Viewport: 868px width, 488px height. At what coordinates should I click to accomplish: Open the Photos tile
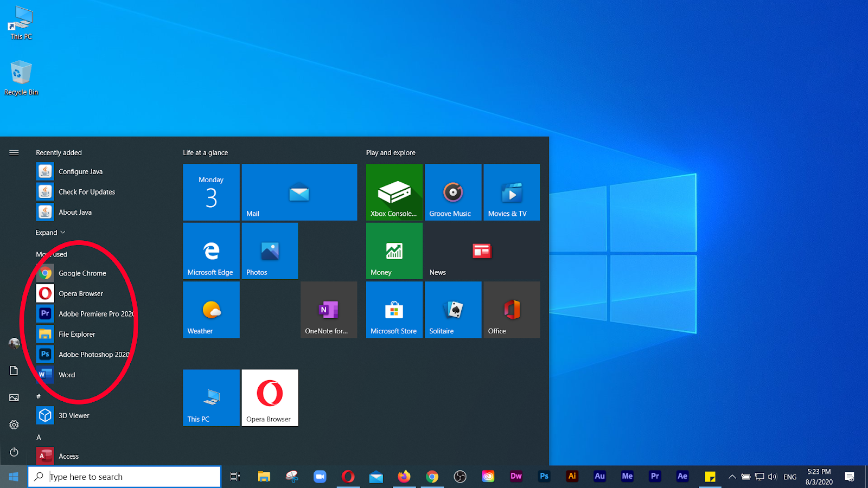tap(270, 251)
